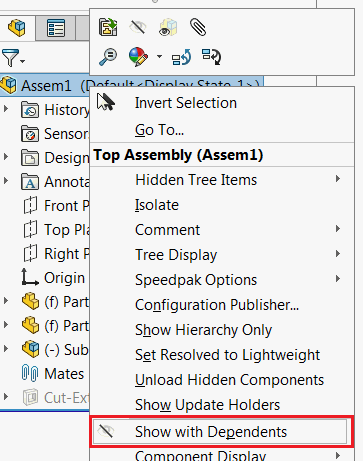Expand the Design Binder folder
363x461 pixels.
click(x=6, y=156)
